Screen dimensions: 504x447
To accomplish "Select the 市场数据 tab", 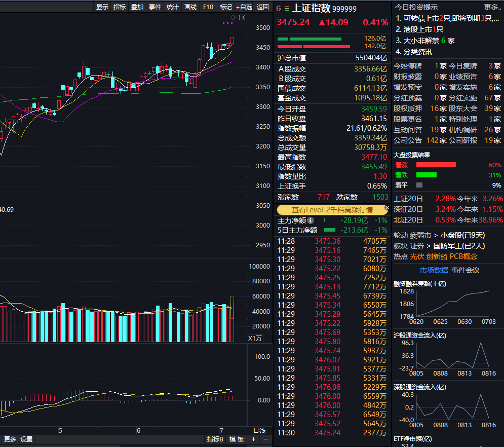I will click(434, 270).
